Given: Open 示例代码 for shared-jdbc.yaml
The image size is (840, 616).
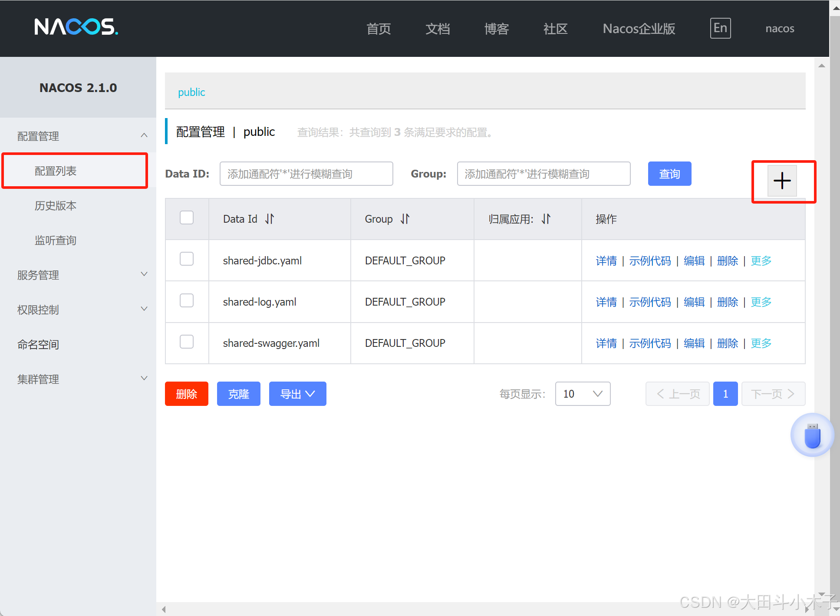Looking at the screenshot, I should pyautogui.click(x=650, y=260).
